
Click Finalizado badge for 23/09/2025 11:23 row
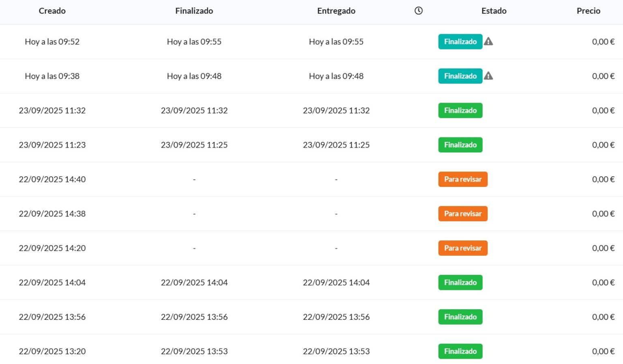(460, 145)
